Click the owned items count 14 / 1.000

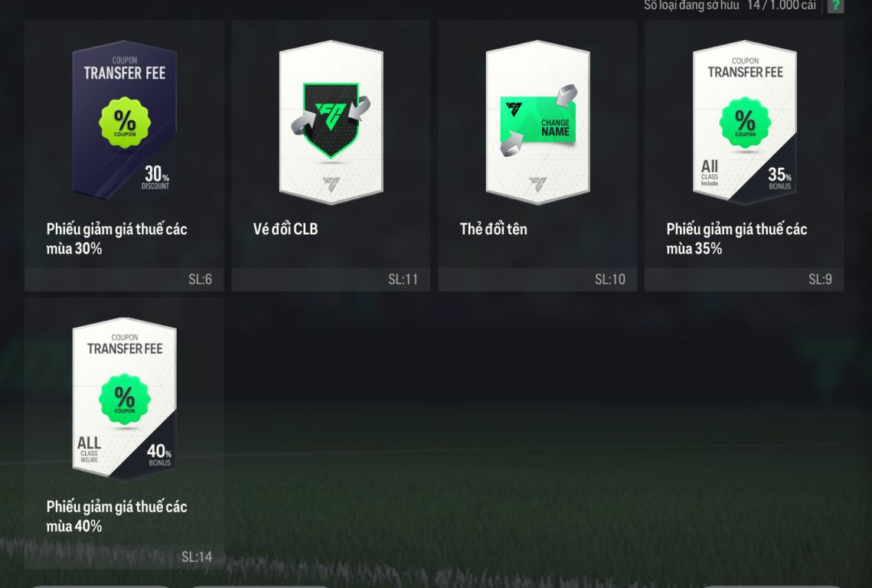(x=782, y=5)
